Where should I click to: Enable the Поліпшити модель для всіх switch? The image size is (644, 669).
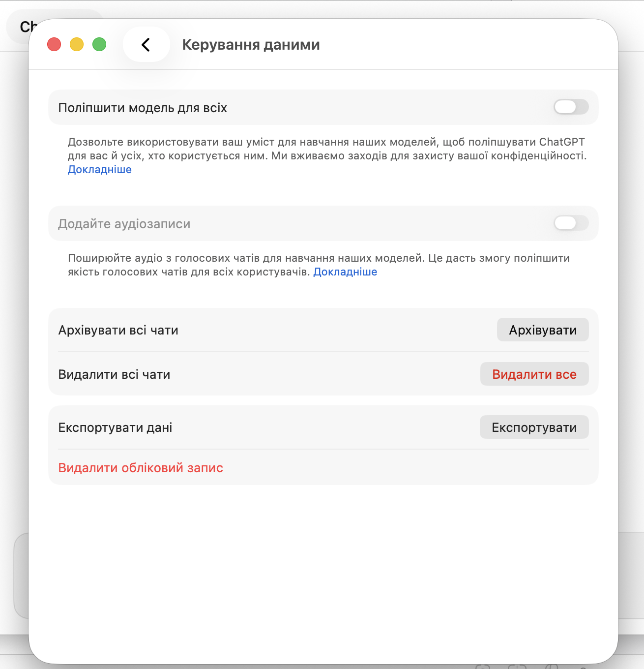[x=571, y=107]
